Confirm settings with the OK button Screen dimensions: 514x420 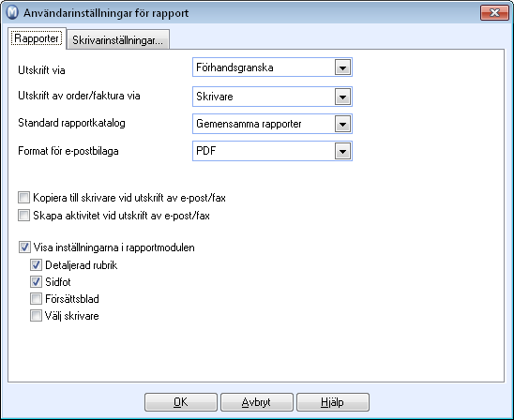[x=181, y=402]
